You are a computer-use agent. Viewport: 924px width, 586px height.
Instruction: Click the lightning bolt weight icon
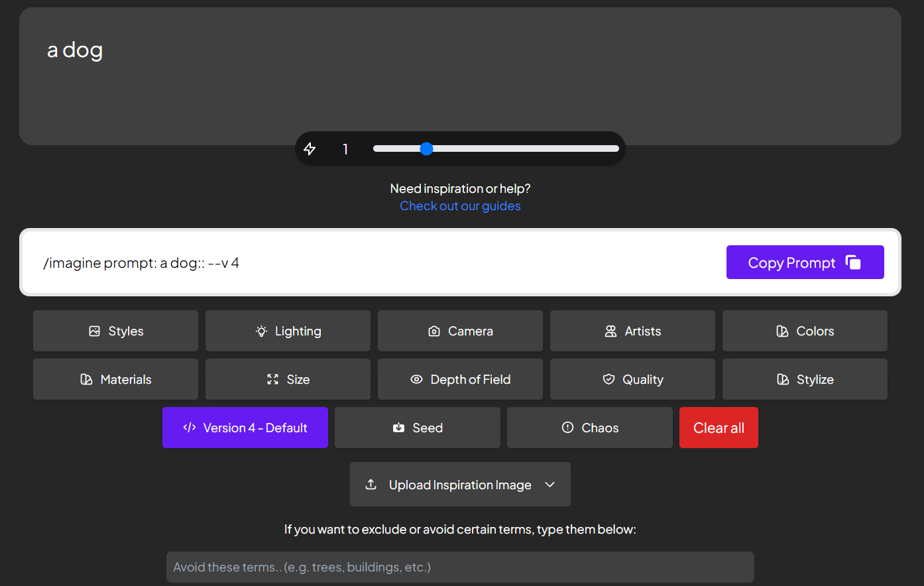tap(310, 149)
